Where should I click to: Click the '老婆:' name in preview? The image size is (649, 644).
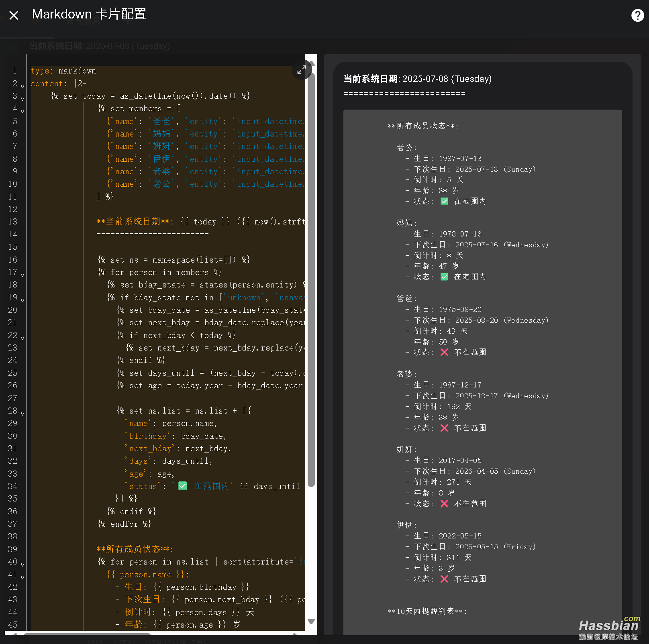[x=407, y=374]
